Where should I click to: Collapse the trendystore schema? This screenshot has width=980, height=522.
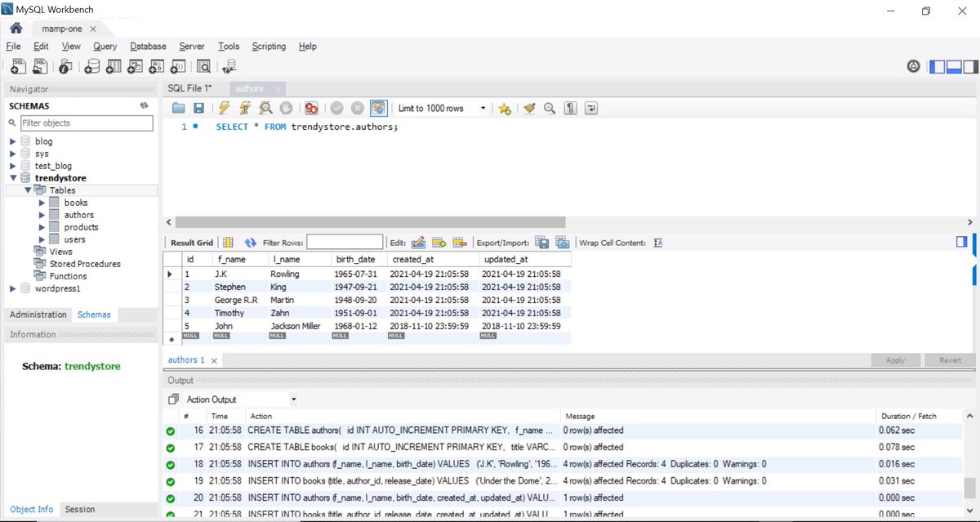click(x=13, y=178)
